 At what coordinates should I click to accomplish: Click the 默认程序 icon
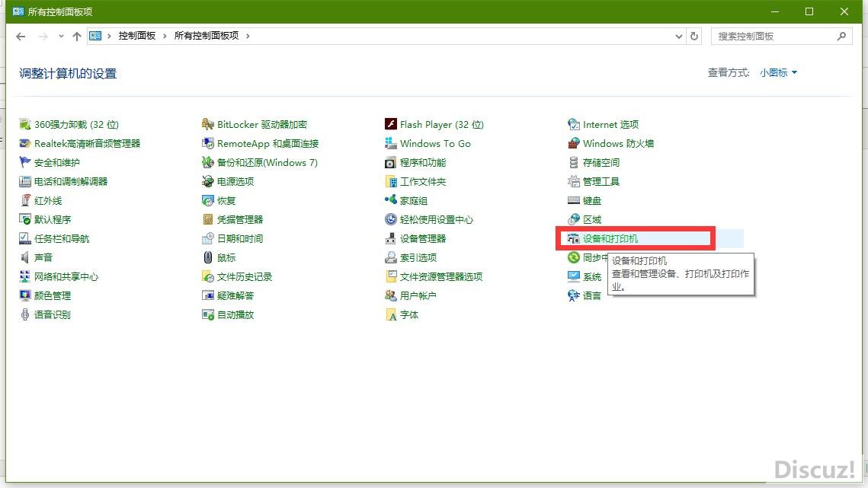tap(25, 220)
